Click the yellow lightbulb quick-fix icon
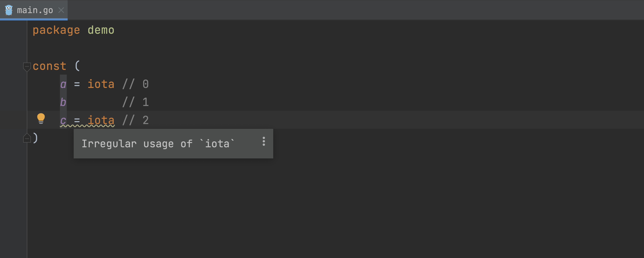Viewport: 644px width, 258px height. point(41,118)
